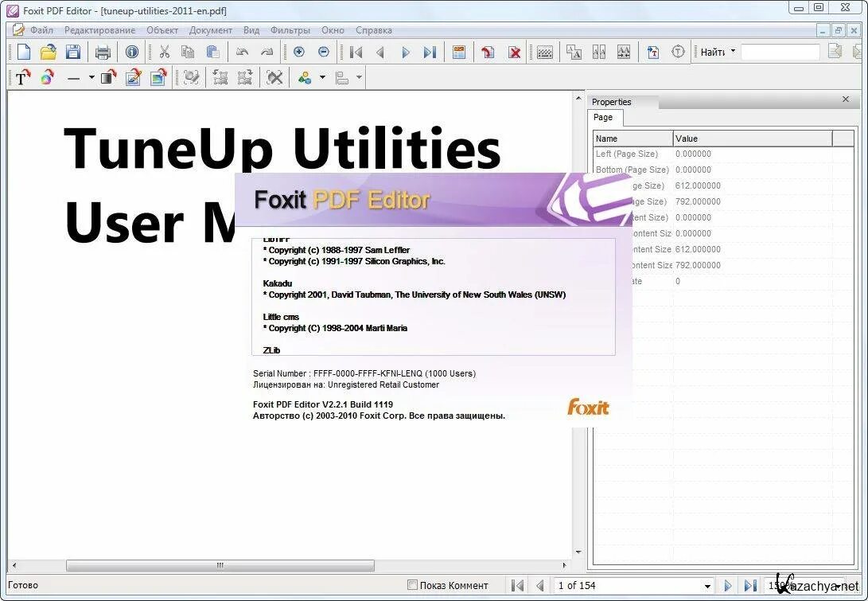Viewport: 868px width, 601px height.
Task: Zoom out with the minus magnifier icon
Action: pos(324,52)
